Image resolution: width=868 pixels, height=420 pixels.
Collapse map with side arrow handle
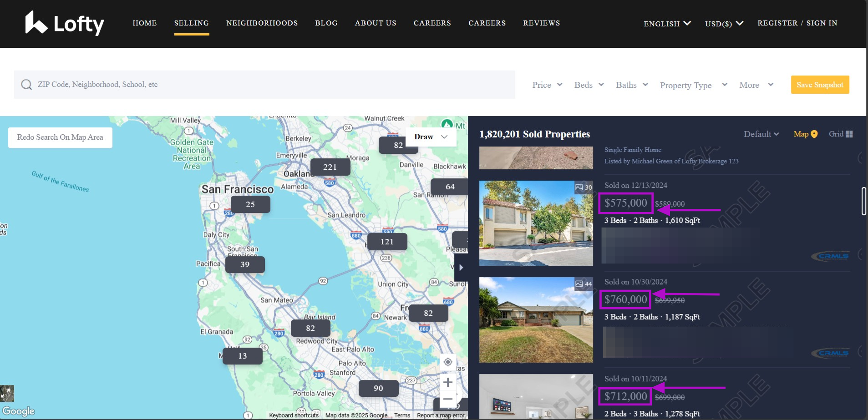(461, 268)
